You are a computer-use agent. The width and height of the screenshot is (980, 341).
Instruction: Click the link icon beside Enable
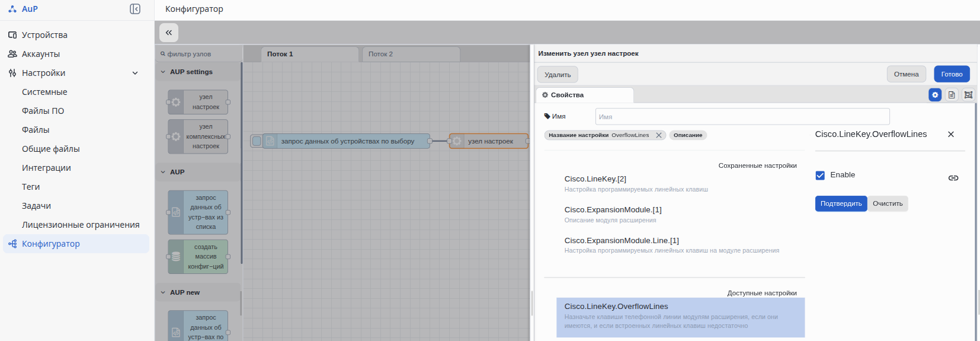[x=953, y=178]
